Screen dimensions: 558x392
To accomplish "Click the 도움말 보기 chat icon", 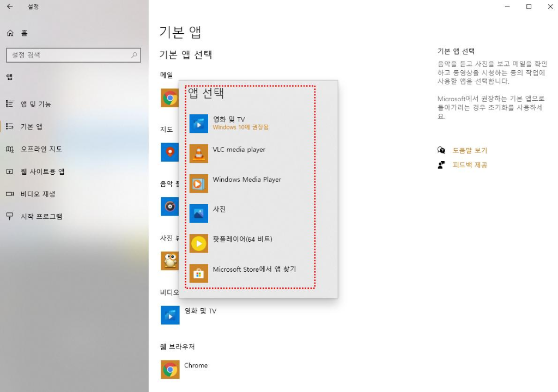I will (x=441, y=150).
